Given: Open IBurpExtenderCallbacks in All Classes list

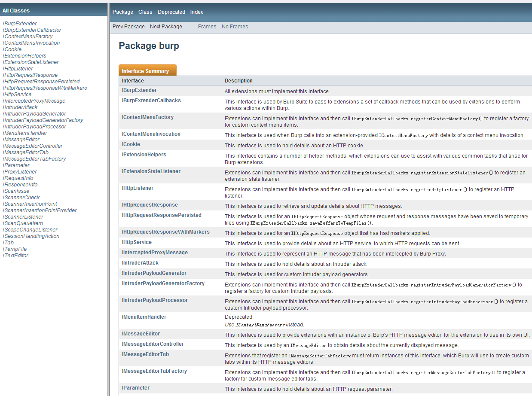Looking at the screenshot, I should (32, 30).
